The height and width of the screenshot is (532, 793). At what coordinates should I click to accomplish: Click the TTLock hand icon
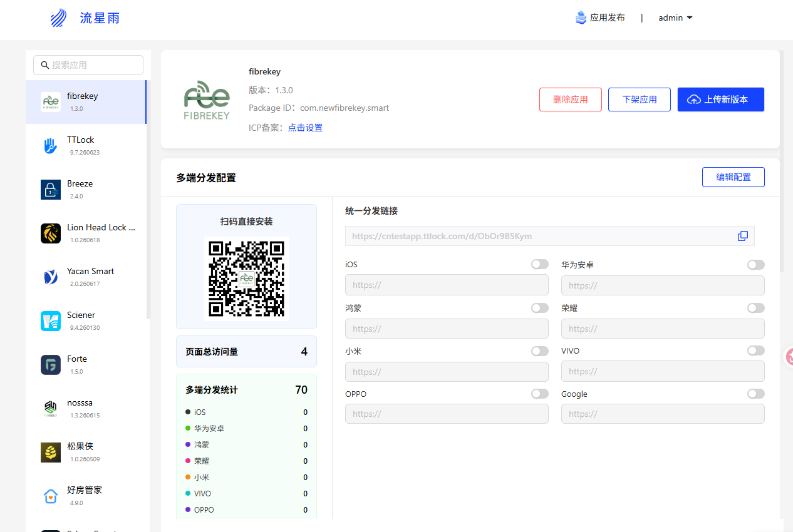(51, 146)
